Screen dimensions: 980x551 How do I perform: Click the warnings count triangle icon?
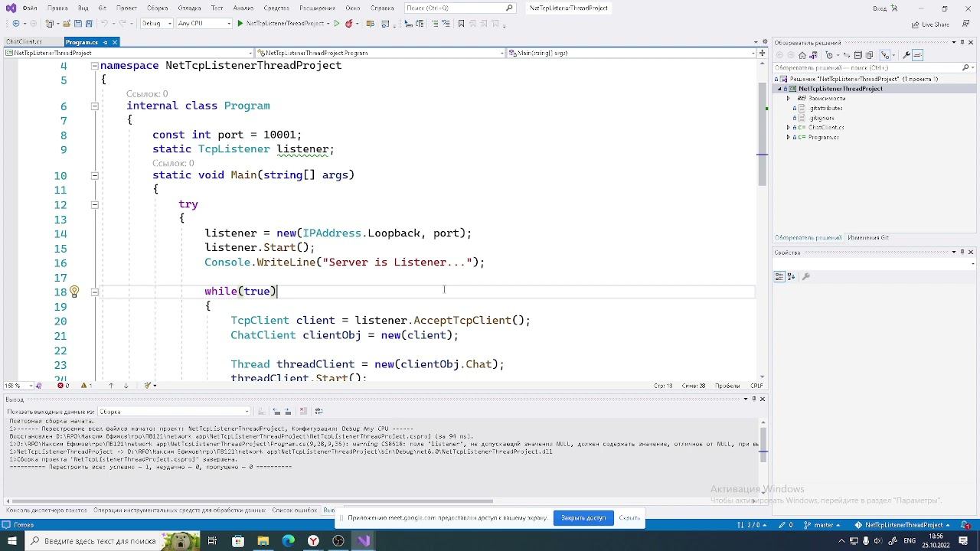[x=85, y=386]
